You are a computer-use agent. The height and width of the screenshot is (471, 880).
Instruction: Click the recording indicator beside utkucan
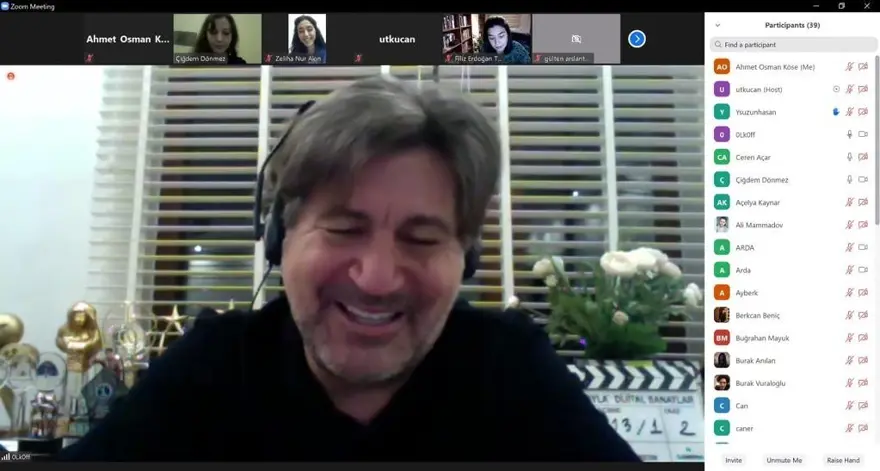point(836,89)
